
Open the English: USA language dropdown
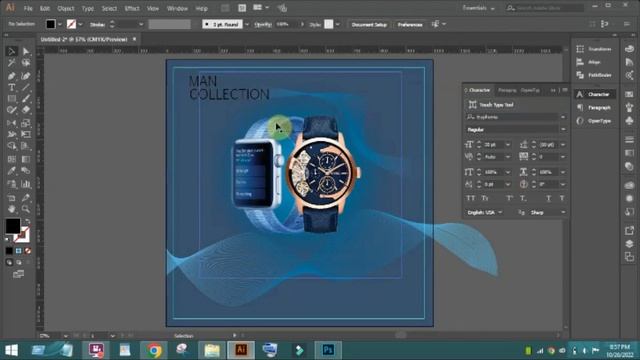[484, 212]
